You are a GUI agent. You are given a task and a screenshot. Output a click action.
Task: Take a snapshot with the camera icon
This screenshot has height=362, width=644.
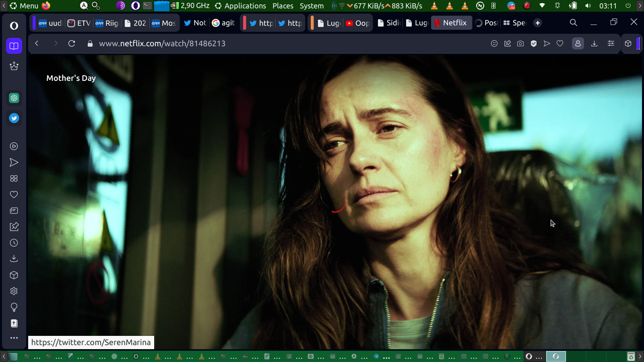520,43
